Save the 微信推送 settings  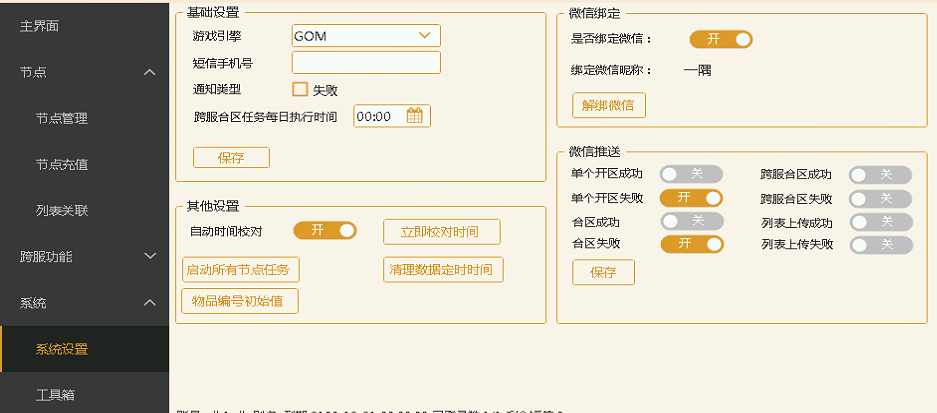pos(603,272)
